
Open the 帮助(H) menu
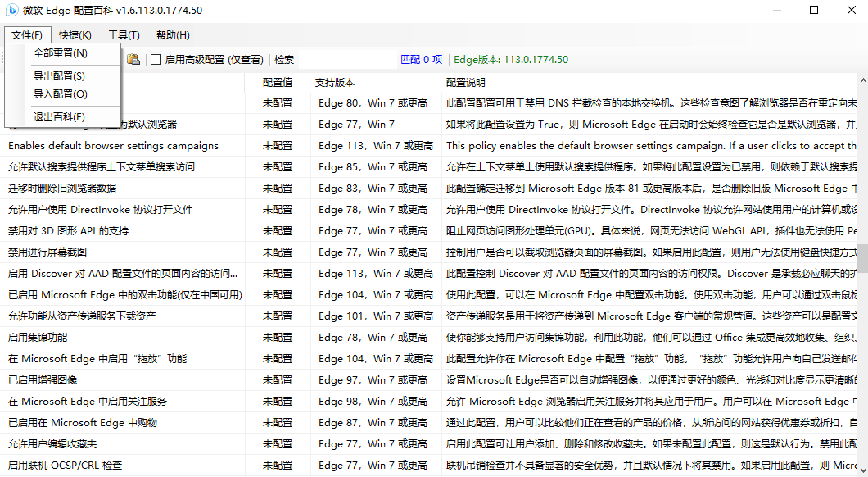point(173,35)
